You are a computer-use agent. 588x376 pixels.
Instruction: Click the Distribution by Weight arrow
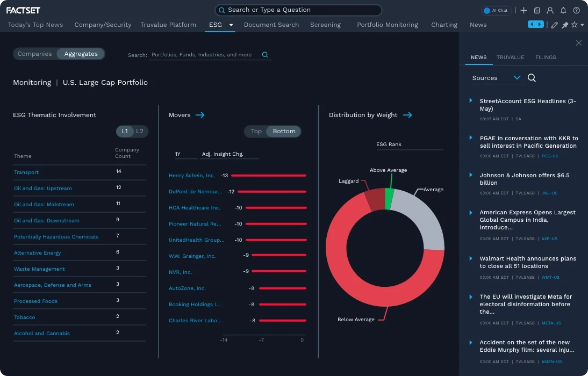407,114
